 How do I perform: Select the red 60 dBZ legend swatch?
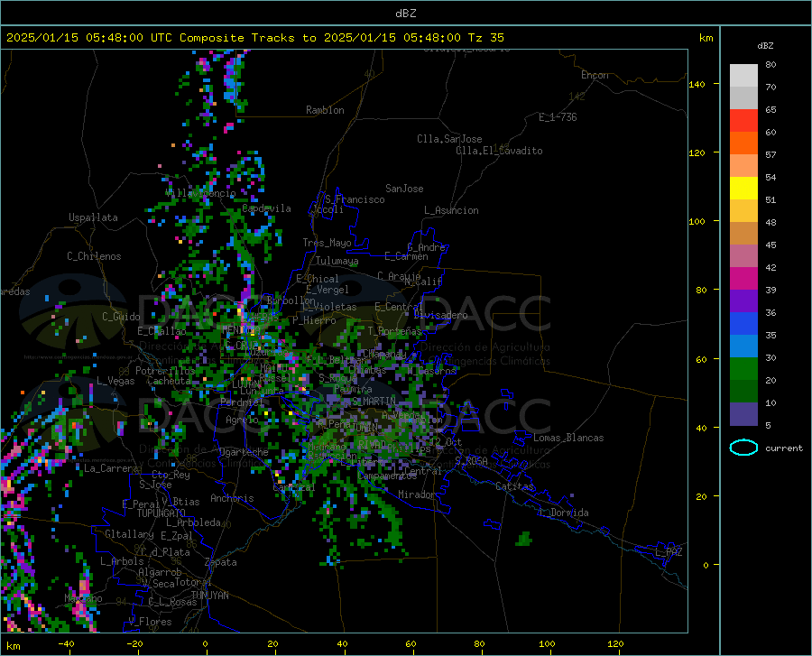tap(743, 121)
